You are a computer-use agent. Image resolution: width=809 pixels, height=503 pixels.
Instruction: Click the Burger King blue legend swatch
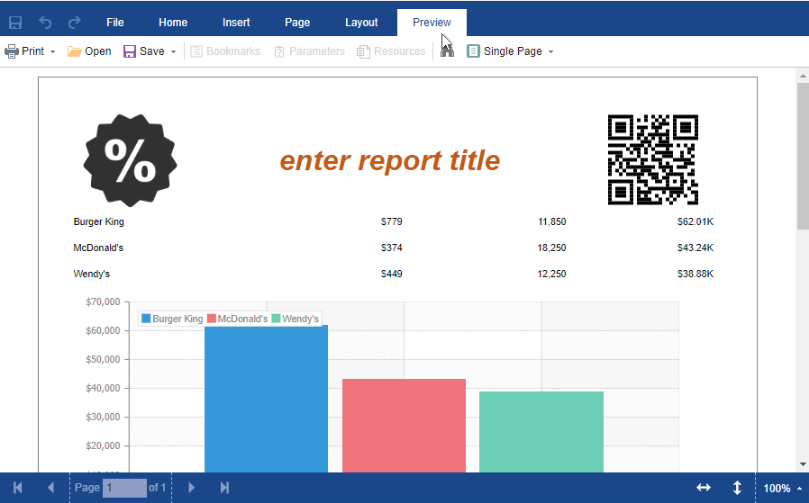click(146, 318)
